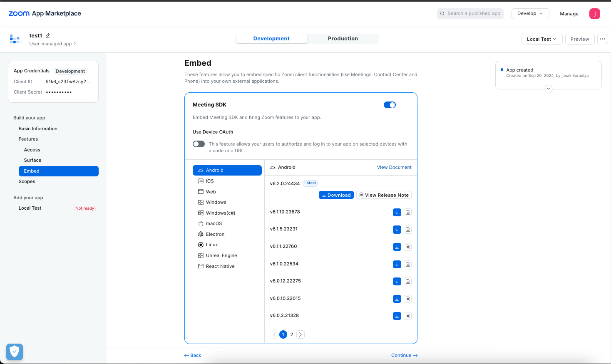Screen dimensions: 611x364
Task: Select the Unreal Engine platform
Action: tap(227, 256)
